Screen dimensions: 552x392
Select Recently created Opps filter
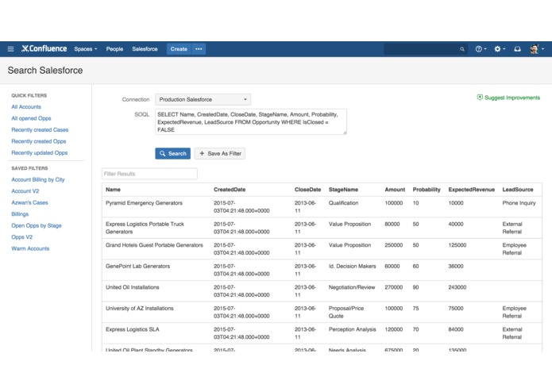tap(38, 141)
